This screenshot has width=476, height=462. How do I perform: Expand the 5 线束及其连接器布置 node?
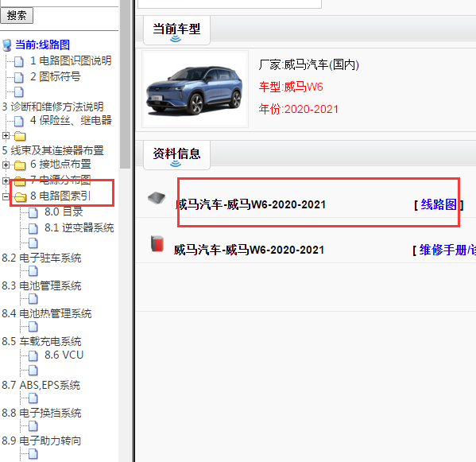[6, 135]
